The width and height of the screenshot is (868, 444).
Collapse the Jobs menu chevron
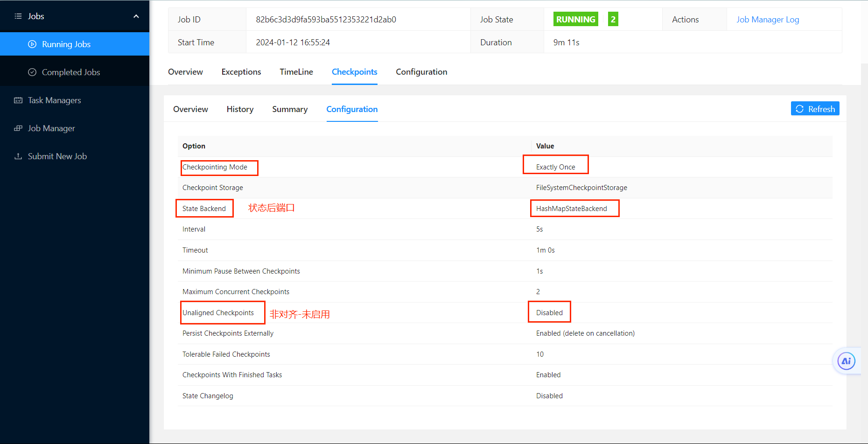136,16
